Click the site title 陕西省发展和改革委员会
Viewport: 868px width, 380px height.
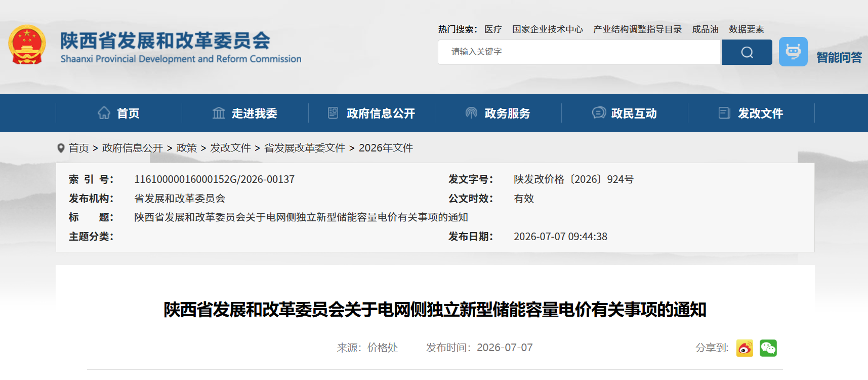(x=166, y=41)
